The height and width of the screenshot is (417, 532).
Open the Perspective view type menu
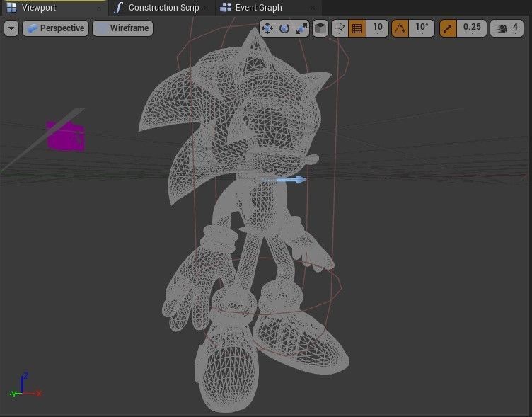point(56,28)
